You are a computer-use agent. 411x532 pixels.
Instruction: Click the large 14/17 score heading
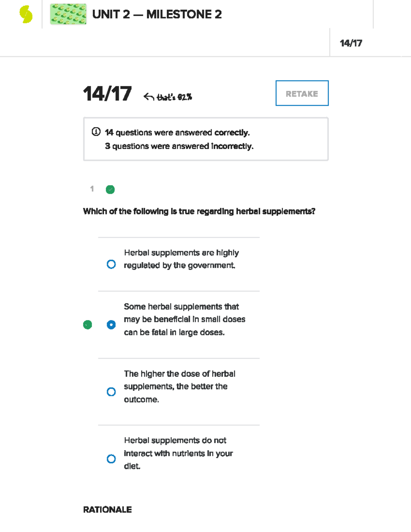click(x=107, y=94)
